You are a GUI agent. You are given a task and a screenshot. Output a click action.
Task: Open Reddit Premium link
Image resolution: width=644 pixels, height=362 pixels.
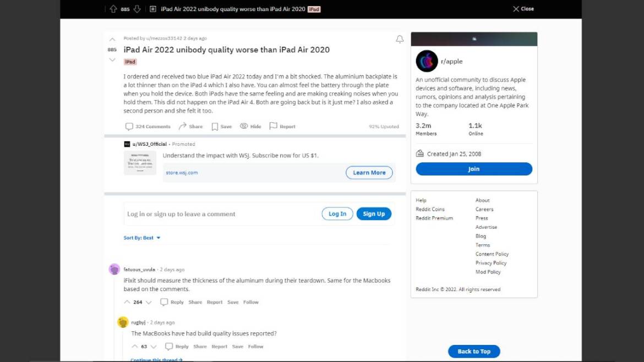[x=434, y=218]
